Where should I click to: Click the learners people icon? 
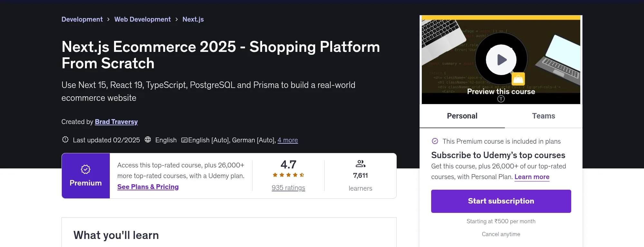click(x=360, y=164)
